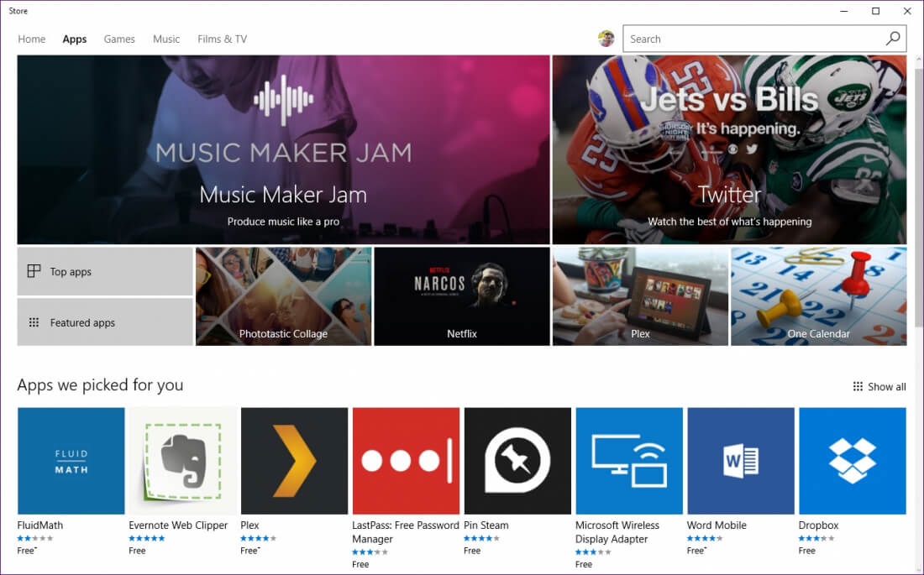Open the Evernote Web Clipper icon
The width and height of the screenshot is (924, 575).
coord(182,461)
